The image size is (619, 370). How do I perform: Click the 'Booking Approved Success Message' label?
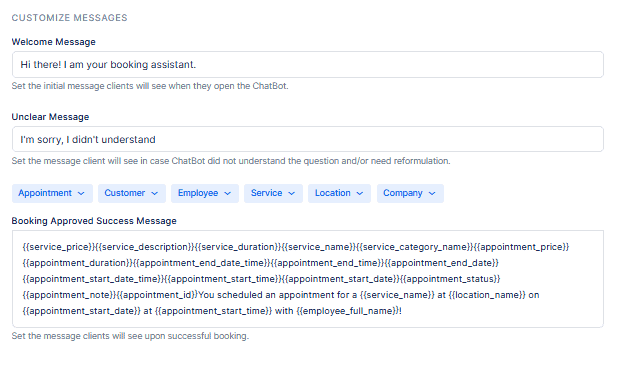(94, 221)
